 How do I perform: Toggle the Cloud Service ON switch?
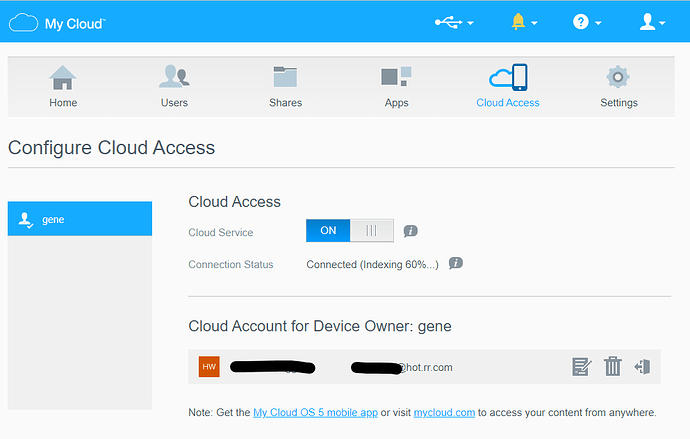(x=350, y=231)
